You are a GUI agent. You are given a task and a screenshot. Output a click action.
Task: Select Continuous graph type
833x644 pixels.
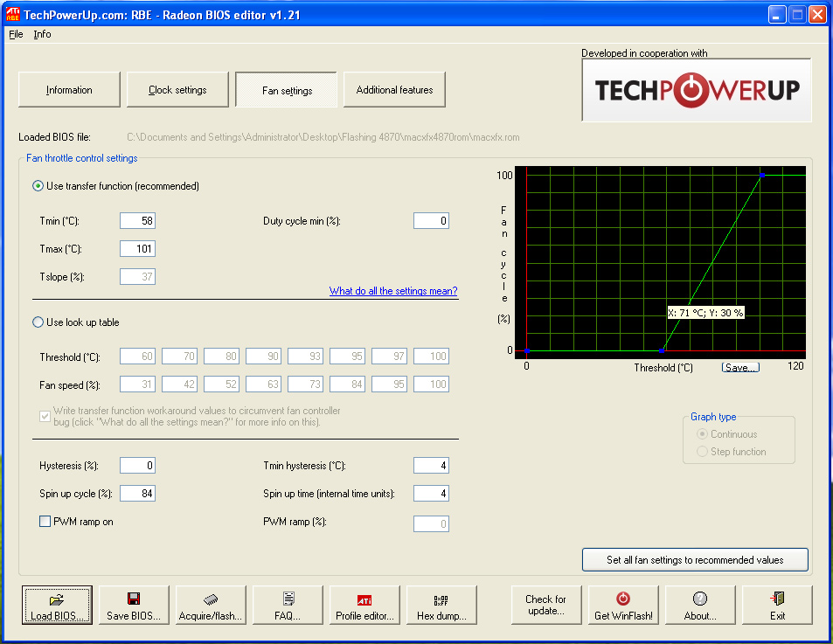click(702, 434)
